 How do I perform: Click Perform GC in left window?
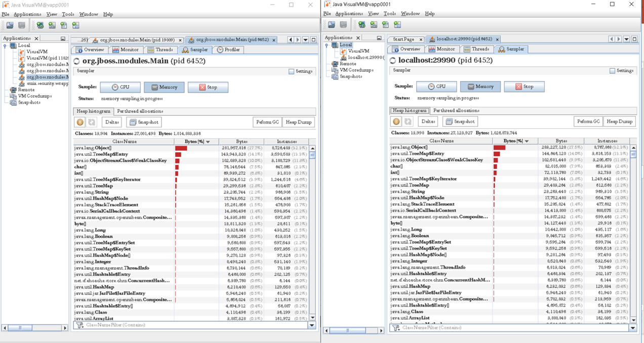[267, 122]
